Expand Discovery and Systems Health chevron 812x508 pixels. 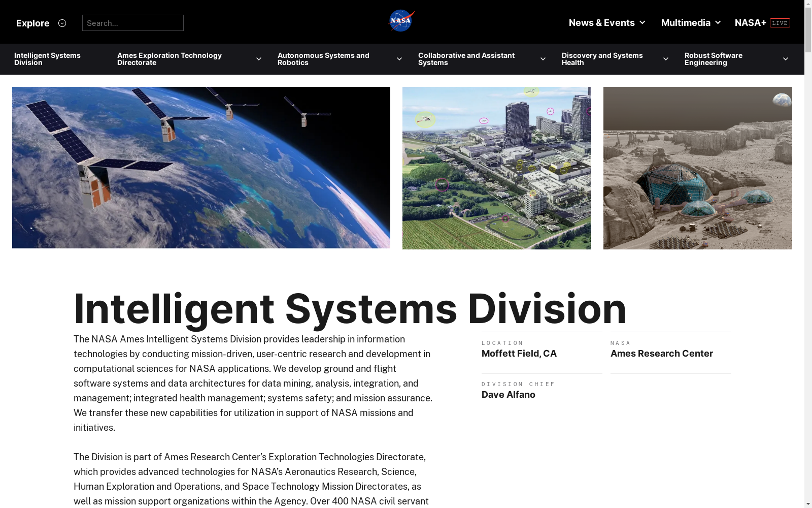click(666, 59)
